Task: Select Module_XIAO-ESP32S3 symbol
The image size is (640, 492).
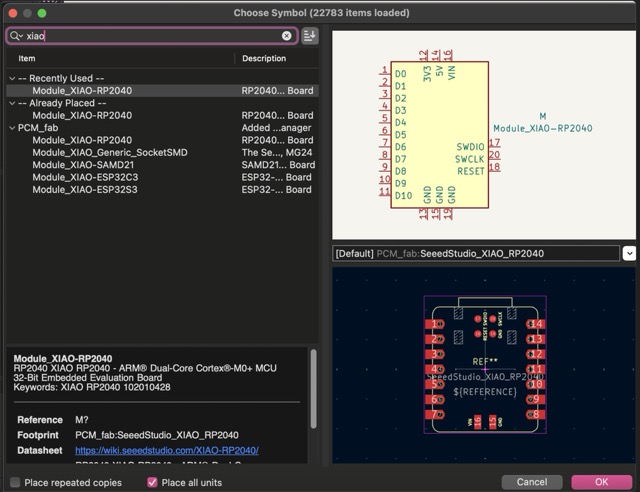Action: coord(162,190)
